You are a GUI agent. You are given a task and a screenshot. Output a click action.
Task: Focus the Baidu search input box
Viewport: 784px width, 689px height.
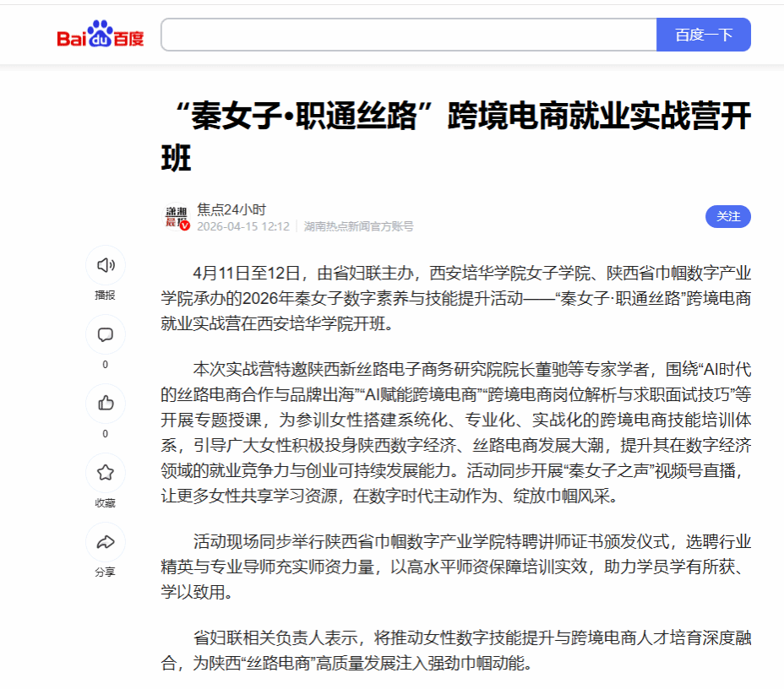408,35
